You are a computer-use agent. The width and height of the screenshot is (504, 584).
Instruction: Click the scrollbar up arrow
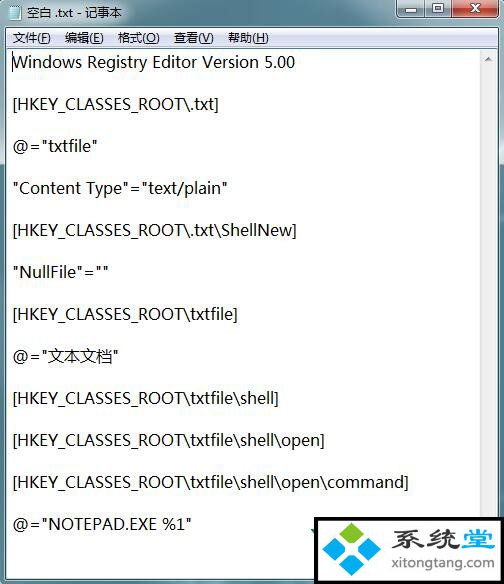coord(488,60)
